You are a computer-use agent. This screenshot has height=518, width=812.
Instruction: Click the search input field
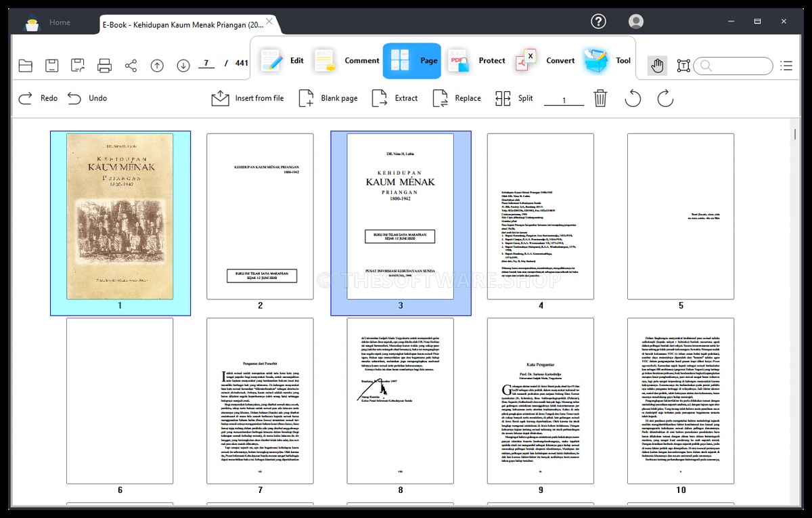click(x=740, y=66)
